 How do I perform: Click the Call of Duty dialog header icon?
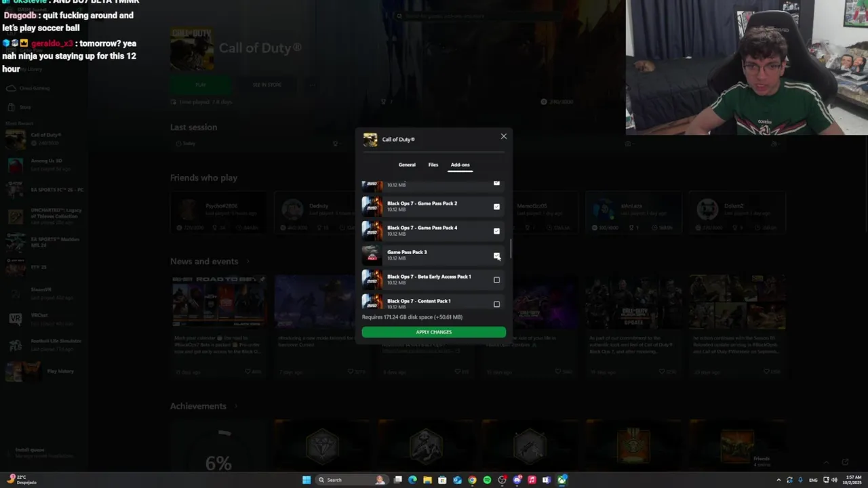pyautogui.click(x=370, y=140)
